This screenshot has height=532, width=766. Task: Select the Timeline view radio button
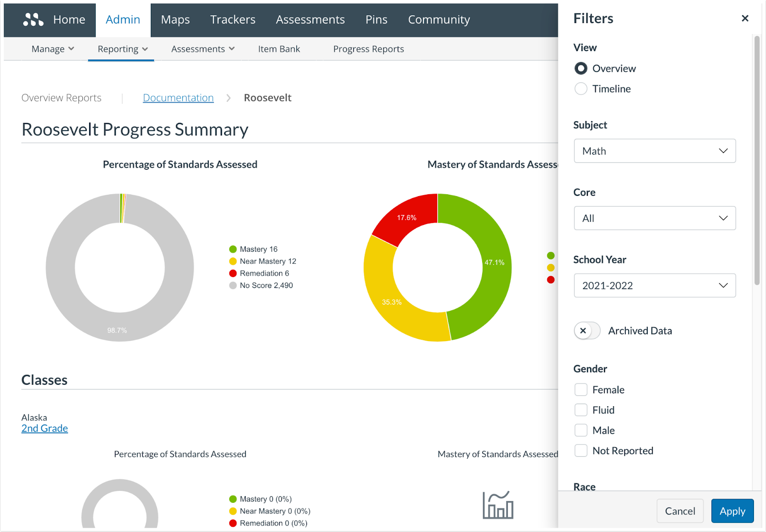pos(581,89)
